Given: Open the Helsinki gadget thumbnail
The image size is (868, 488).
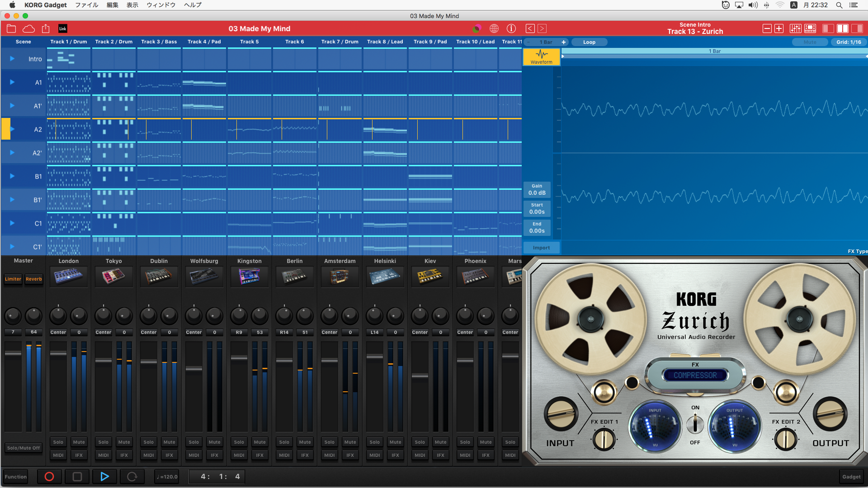Looking at the screenshot, I should (385, 276).
